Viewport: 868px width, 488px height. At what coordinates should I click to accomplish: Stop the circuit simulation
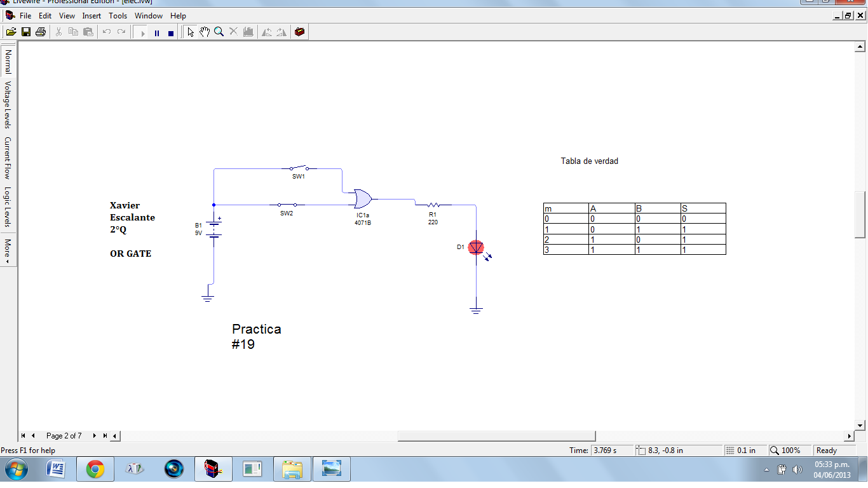(169, 31)
